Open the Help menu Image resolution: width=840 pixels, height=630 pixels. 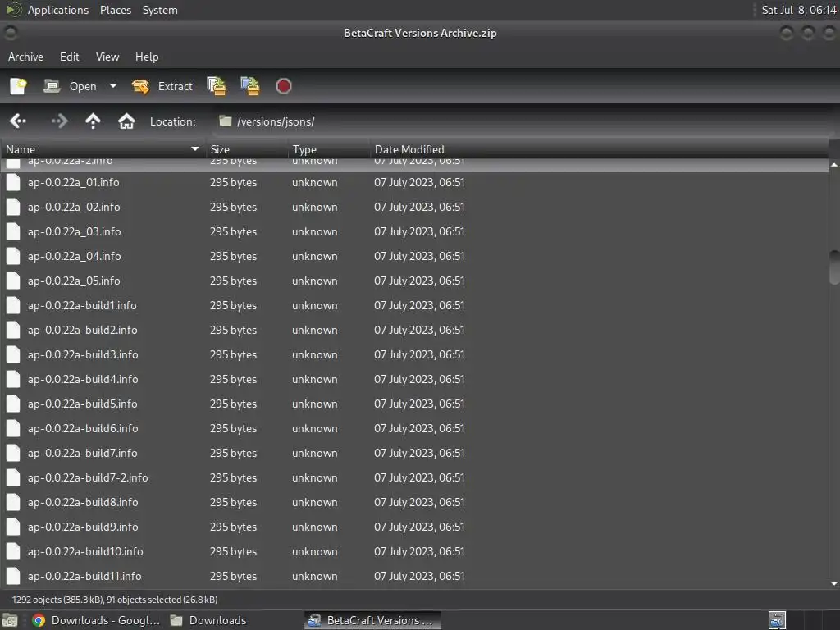click(147, 57)
